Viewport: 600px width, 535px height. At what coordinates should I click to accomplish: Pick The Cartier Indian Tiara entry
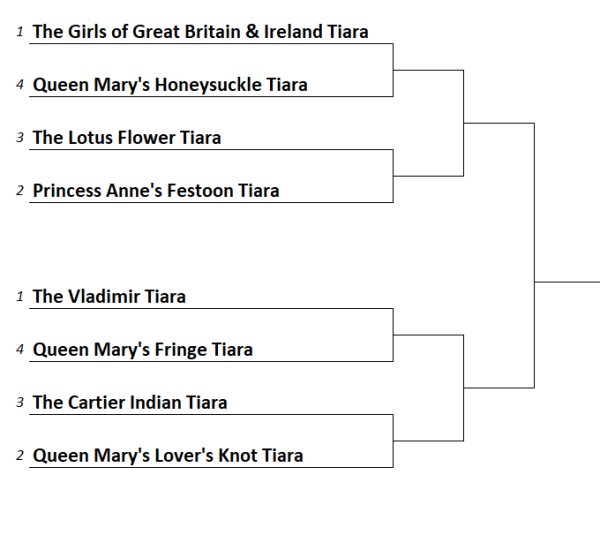tap(130, 403)
